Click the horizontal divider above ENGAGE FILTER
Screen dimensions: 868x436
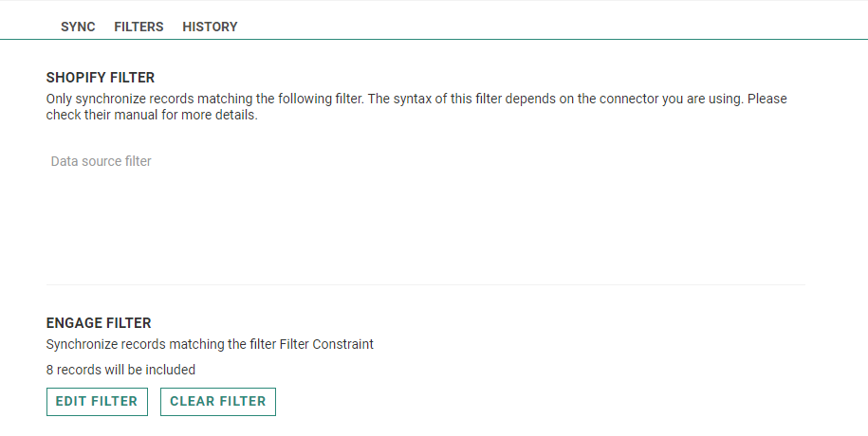coord(424,284)
